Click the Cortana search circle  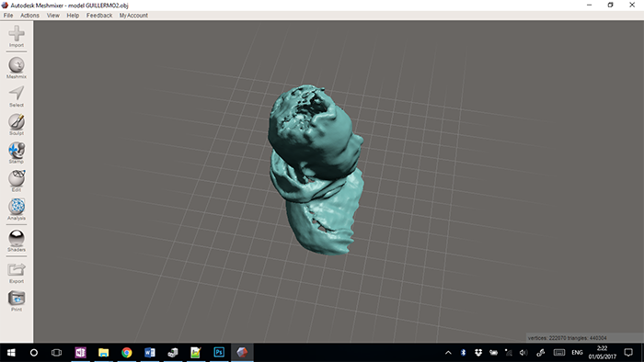click(x=34, y=352)
